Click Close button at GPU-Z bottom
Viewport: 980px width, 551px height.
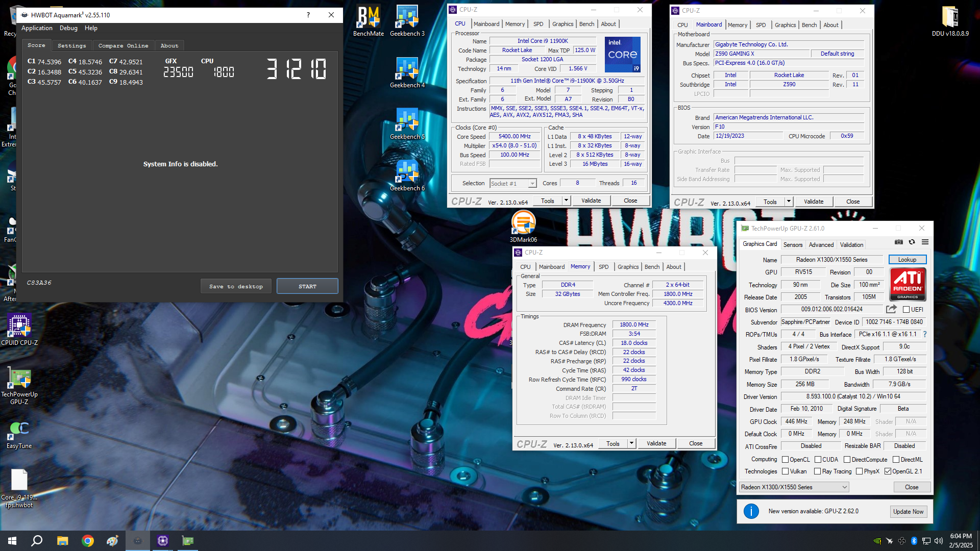(912, 487)
